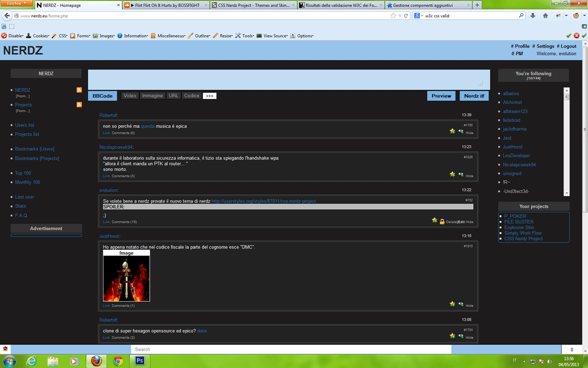Hide the evolution post with the SPOILER

tap(470, 222)
